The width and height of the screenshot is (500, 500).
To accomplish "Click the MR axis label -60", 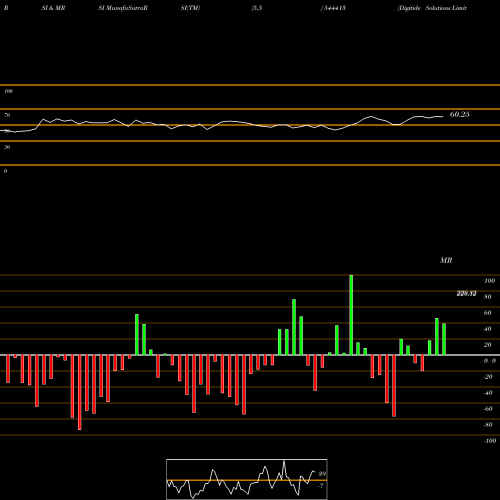I will [x=488, y=409].
